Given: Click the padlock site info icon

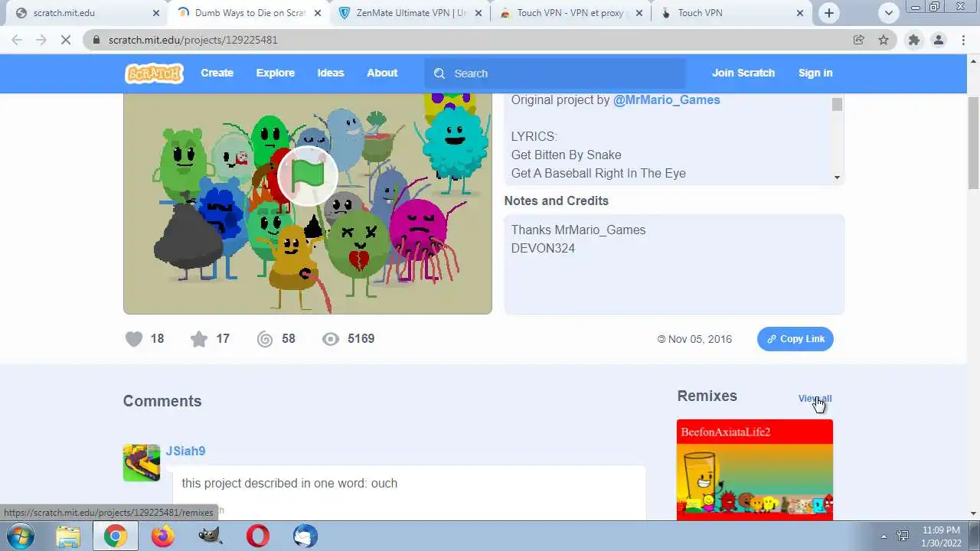Looking at the screenshot, I should [x=96, y=40].
